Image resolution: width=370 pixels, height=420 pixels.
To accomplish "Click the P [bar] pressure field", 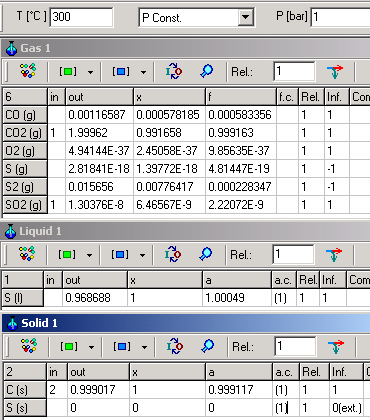I will [x=340, y=17].
